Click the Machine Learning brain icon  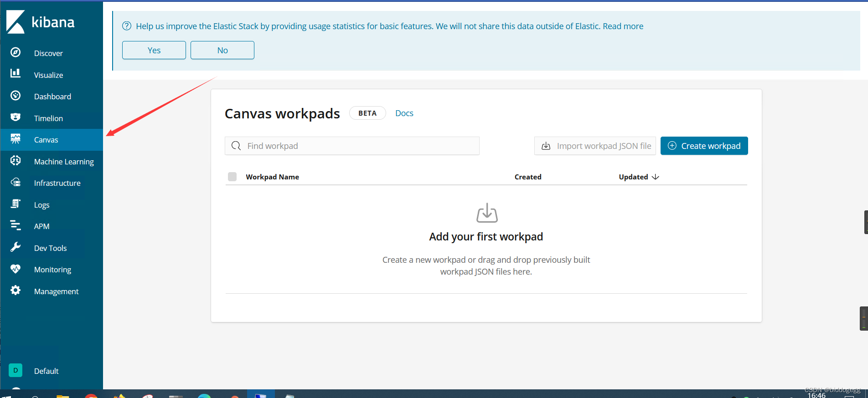pyautogui.click(x=15, y=160)
